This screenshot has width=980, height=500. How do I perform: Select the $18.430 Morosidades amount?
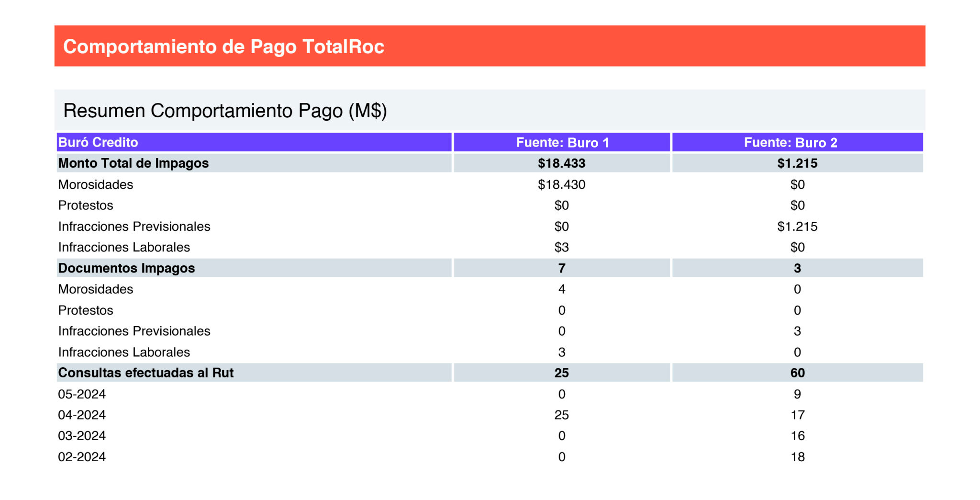coord(562,184)
